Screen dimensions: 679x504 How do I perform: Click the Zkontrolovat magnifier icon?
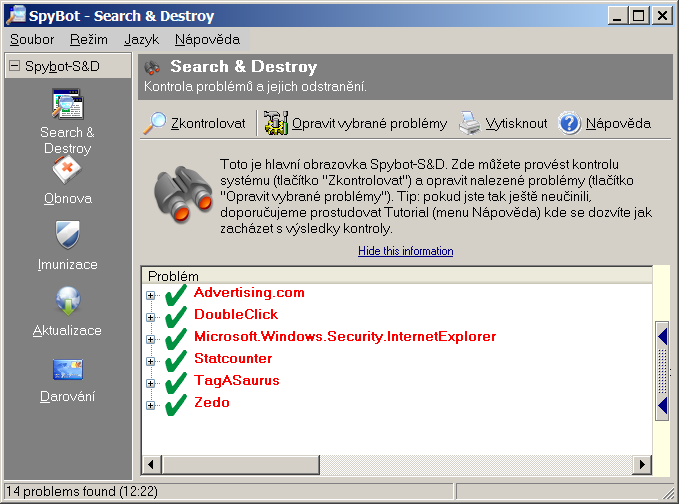pos(155,123)
